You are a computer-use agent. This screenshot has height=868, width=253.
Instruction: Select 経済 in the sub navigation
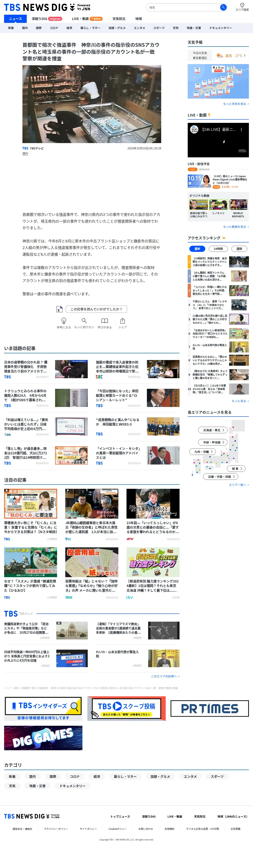[x=69, y=28]
